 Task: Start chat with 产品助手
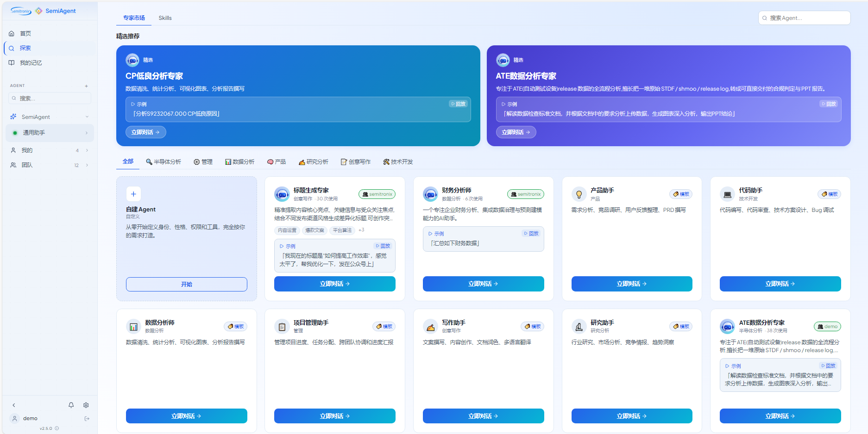point(632,284)
